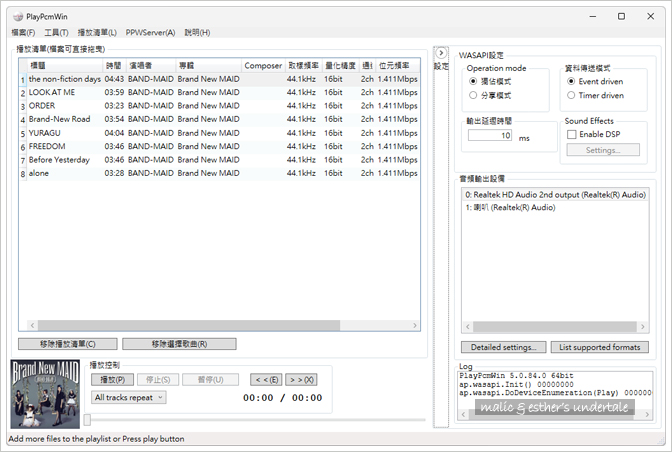672x452 pixels.
Task: Open the 工具(T) menu
Action: [56, 33]
